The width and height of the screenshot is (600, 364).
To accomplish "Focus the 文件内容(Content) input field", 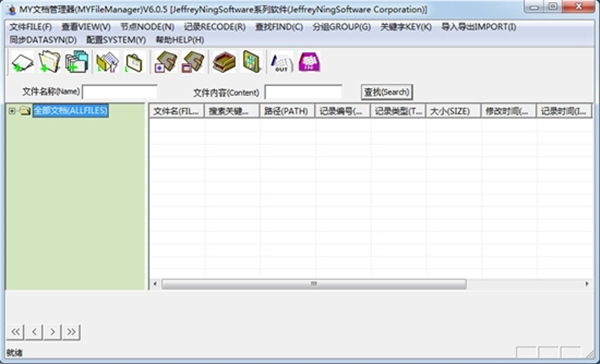I will [303, 92].
